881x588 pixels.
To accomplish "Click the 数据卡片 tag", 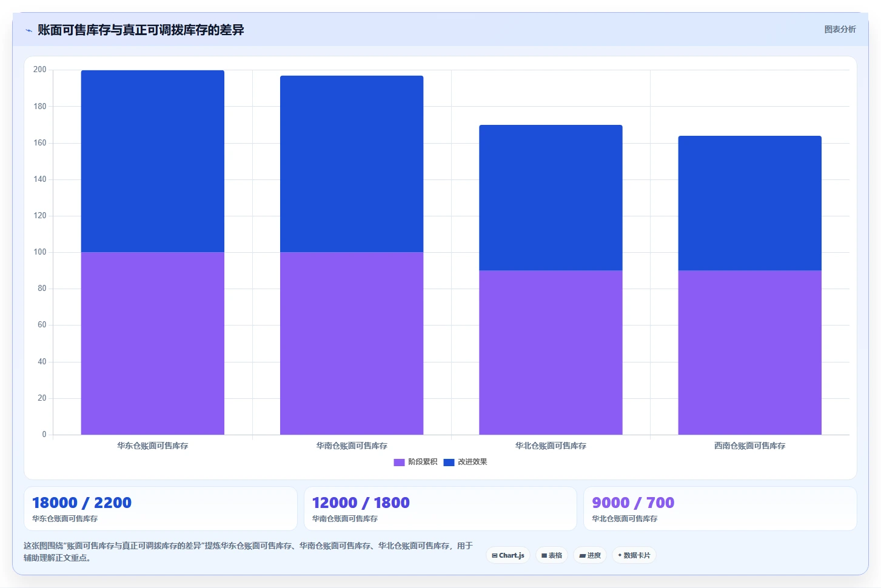I will pos(634,555).
